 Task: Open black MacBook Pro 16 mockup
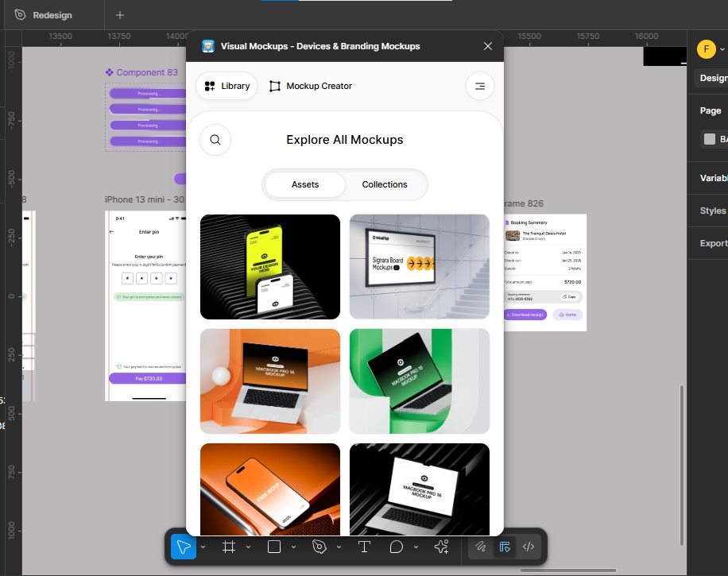[x=420, y=489]
